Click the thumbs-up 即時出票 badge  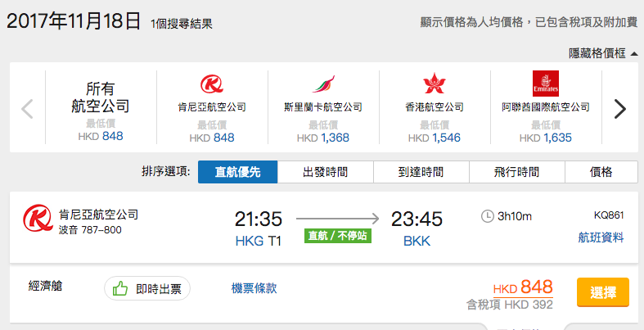click(x=147, y=288)
